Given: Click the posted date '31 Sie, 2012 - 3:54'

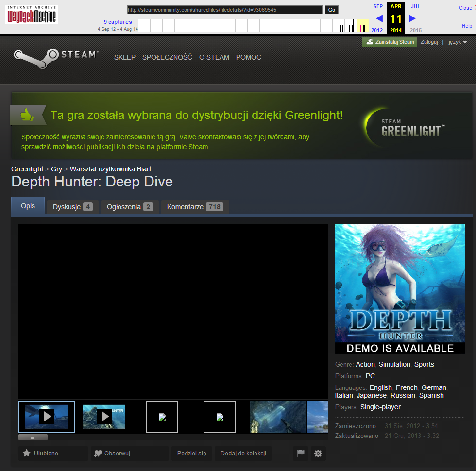Looking at the screenshot, I should 412,426.
